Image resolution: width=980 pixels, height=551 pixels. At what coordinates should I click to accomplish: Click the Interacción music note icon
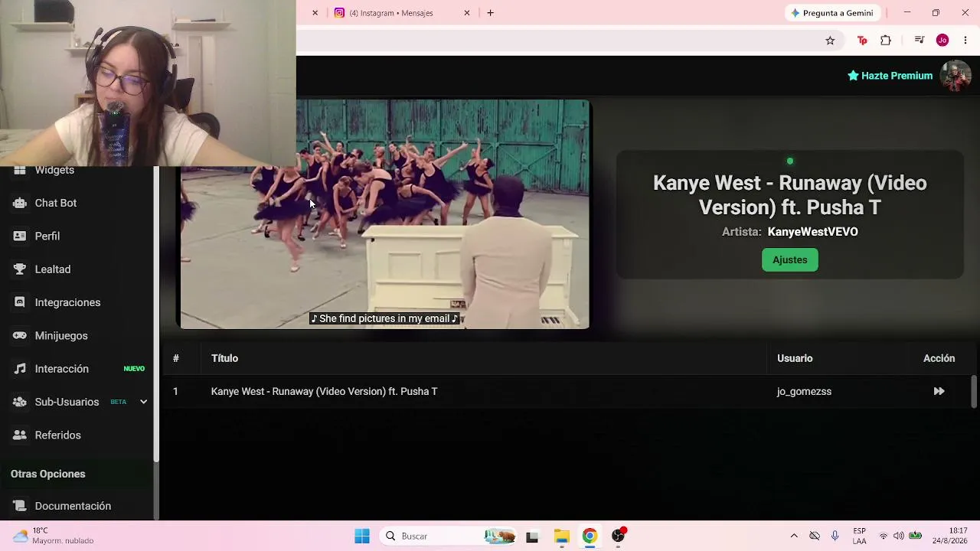(20, 369)
